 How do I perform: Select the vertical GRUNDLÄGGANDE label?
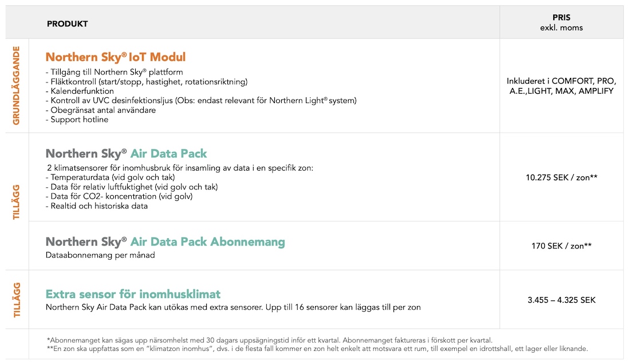click(17, 85)
